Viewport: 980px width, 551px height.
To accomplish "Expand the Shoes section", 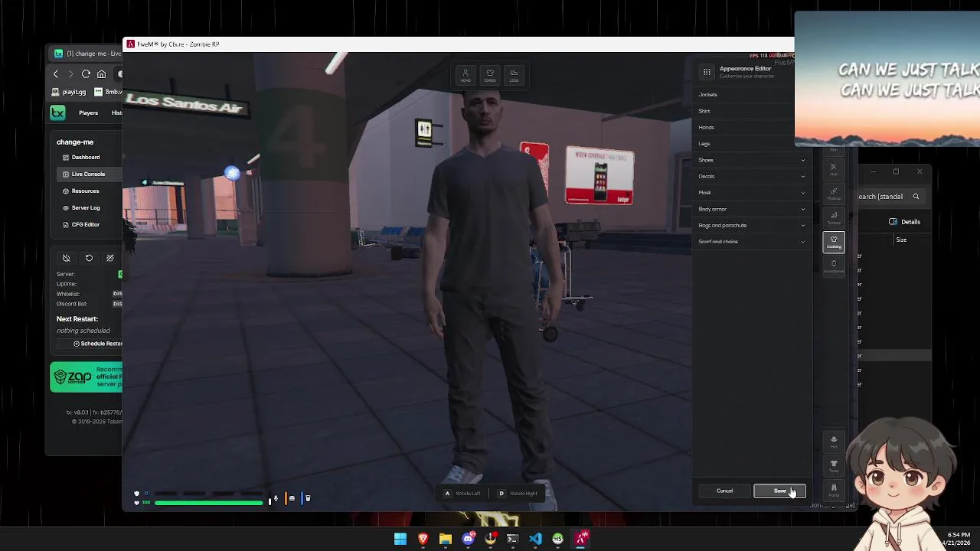I will pos(751,160).
